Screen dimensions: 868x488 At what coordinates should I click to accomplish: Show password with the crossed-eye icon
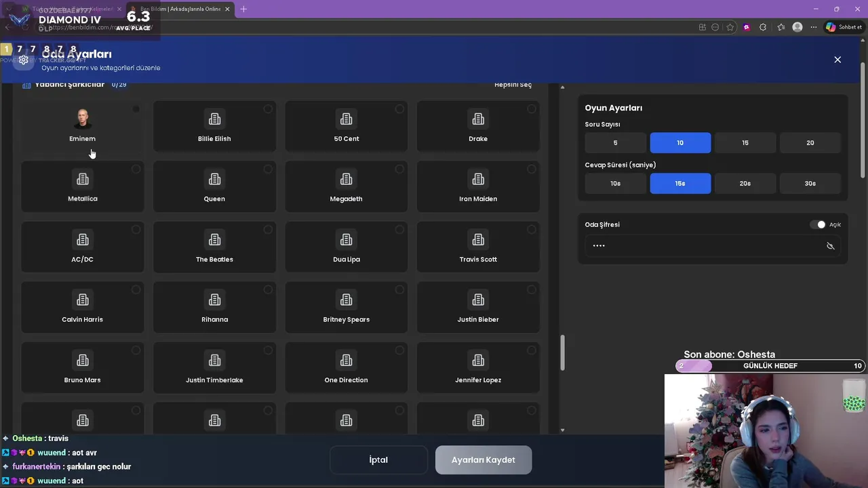(830, 246)
